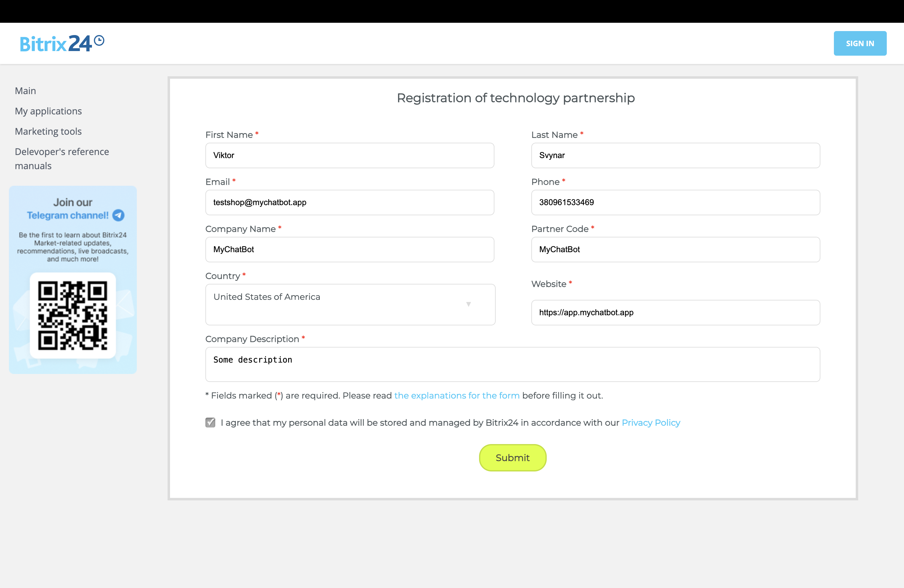Edit the Company Description text area
Screen dimensions: 904x588
512,364
